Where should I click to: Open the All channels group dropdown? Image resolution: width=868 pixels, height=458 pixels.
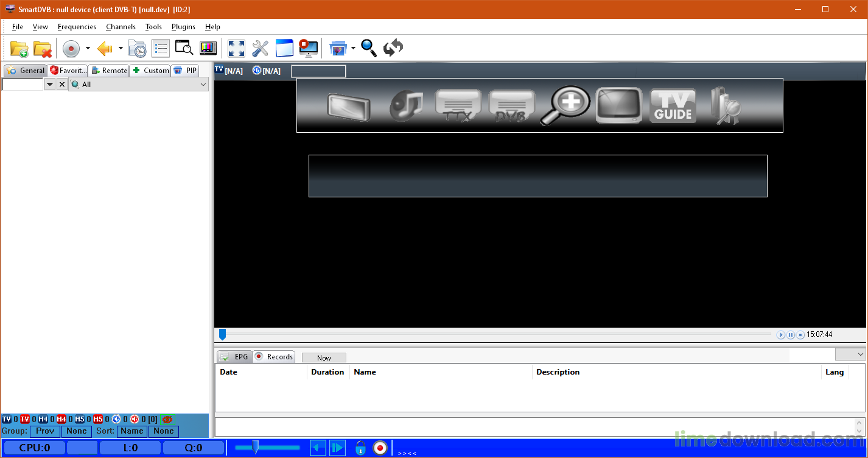pyautogui.click(x=203, y=84)
